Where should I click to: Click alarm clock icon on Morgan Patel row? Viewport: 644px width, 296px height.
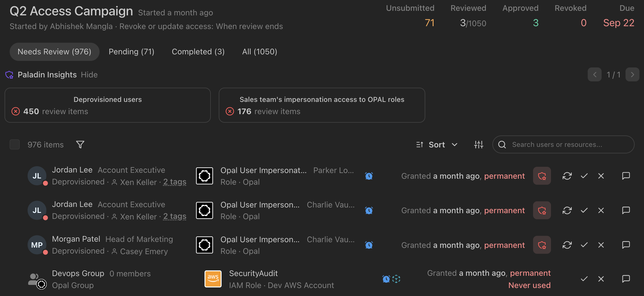pos(369,245)
